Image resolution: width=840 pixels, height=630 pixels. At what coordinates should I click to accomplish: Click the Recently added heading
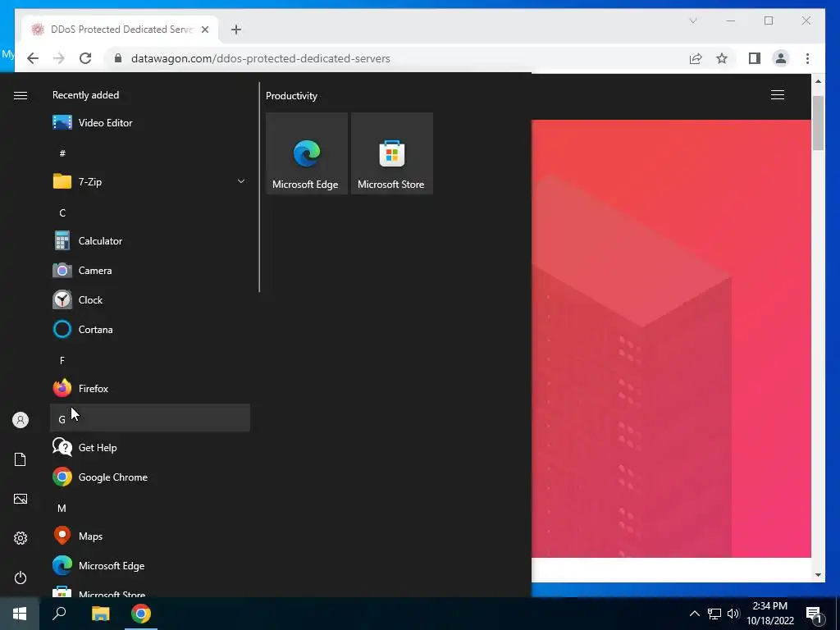click(x=85, y=95)
